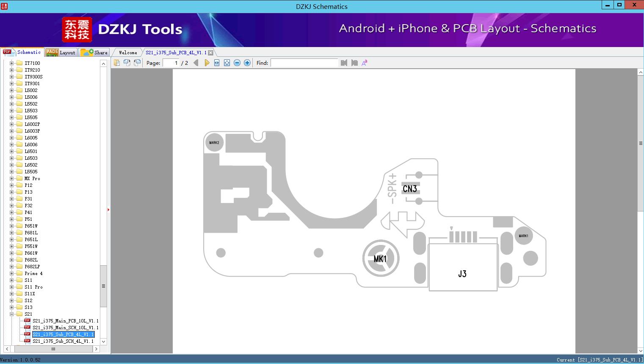The height and width of the screenshot is (364, 644).
Task: Expand the IT9210 folder
Action: pos(12,70)
